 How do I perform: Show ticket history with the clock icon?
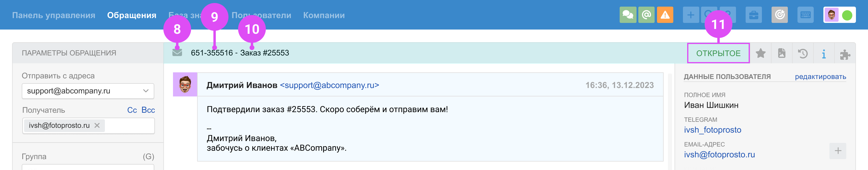[803, 53]
